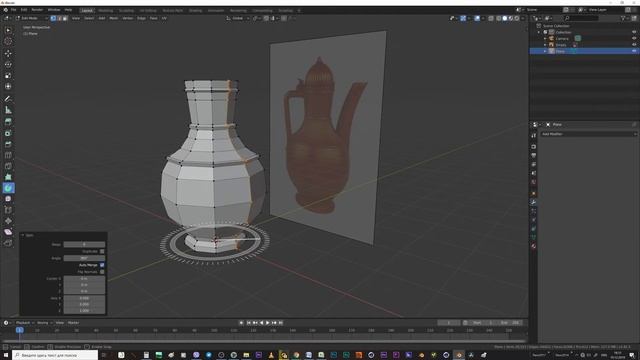Click the active Spin tool
Screen dimensions: 640x360
tap(8, 188)
